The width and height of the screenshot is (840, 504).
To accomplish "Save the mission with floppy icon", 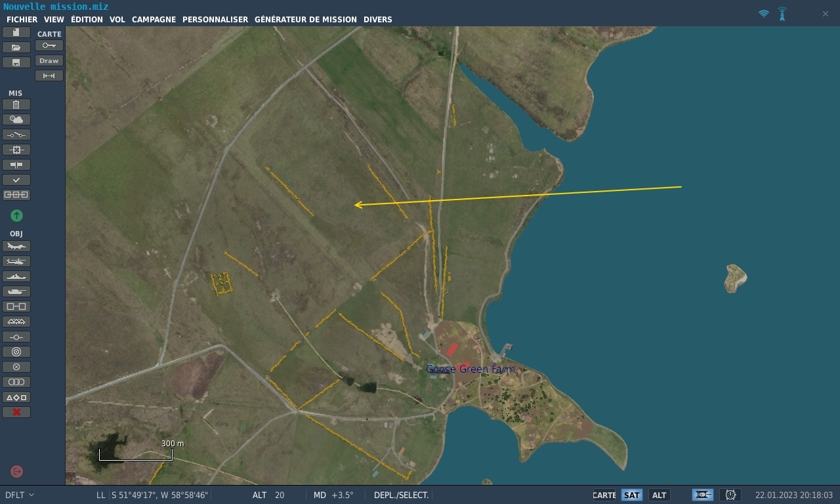I will (16, 62).
